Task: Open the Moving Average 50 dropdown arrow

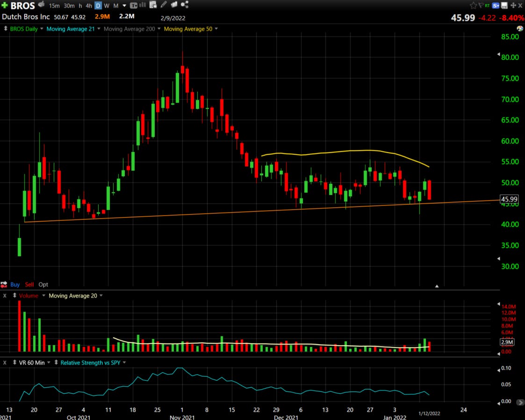Action: pyautogui.click(x=216, y=29)
